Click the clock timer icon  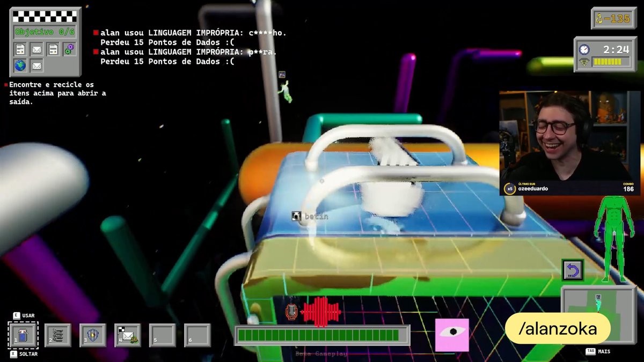coord(584,49)
